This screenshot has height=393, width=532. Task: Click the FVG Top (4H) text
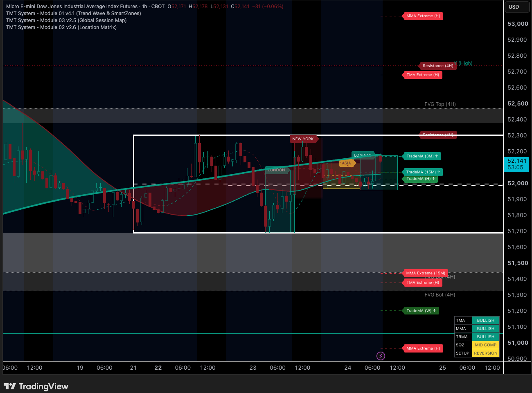440,104
